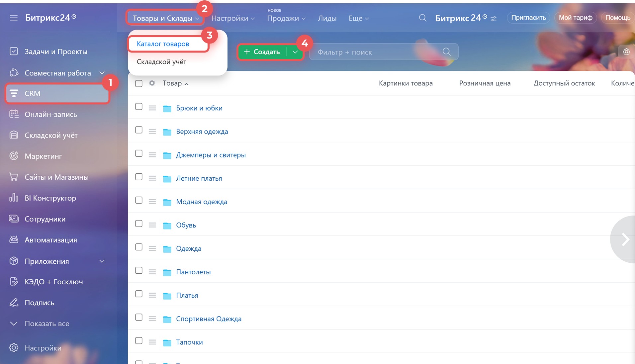Click the search magnifier icon in the top bar
The width and height of the screenshot is (635, 364).
pyautogui.click(x=422, y=18)
